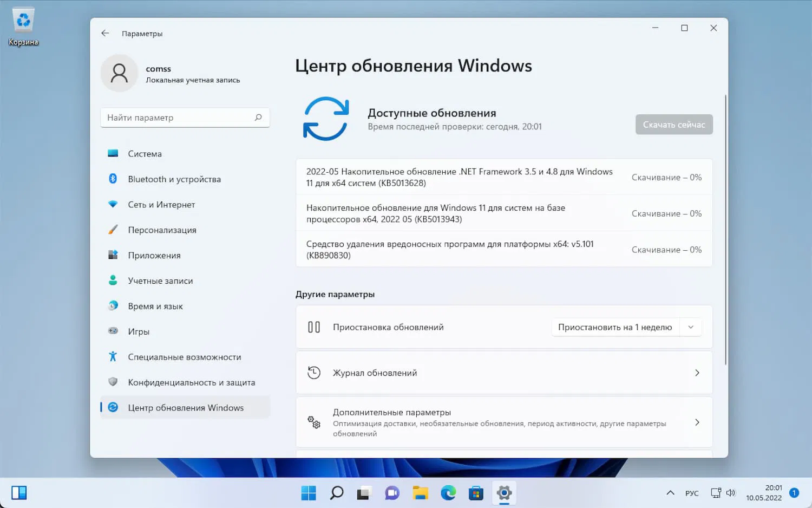Viewport: 812px width, 508px height.
Task: Open Приложения settings
Action: (154, 255)
